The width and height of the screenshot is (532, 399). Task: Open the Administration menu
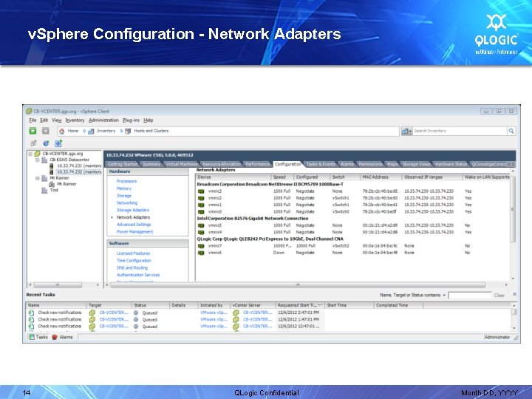[x=103, y=120]
